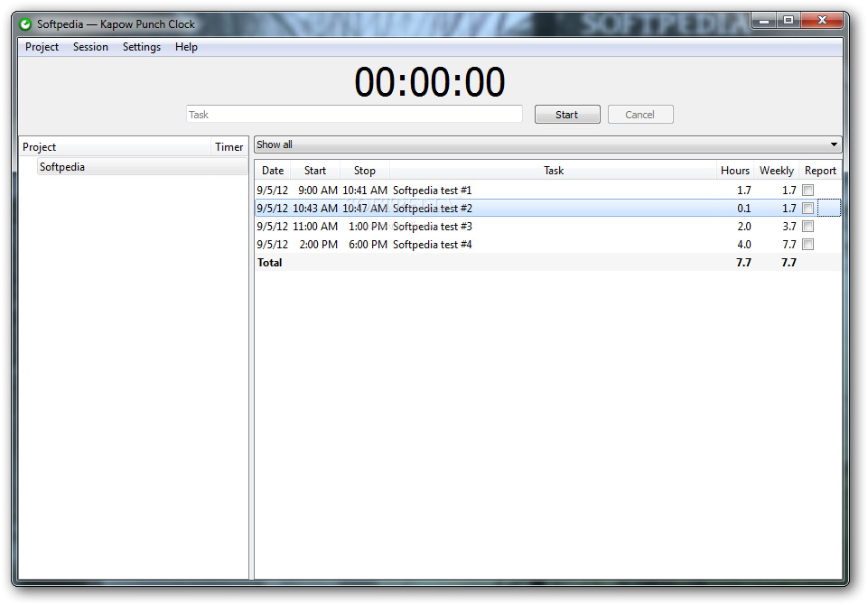Click the 11:00 AM start time cell
Image resolution: width=868 pixels, height=605 pixels.
315,227
